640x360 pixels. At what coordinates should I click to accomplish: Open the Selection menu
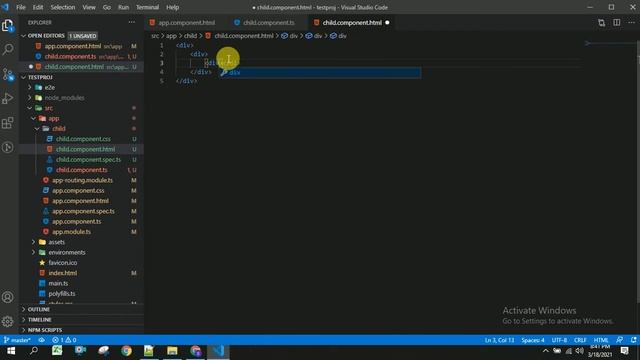[x=63, y=7]
